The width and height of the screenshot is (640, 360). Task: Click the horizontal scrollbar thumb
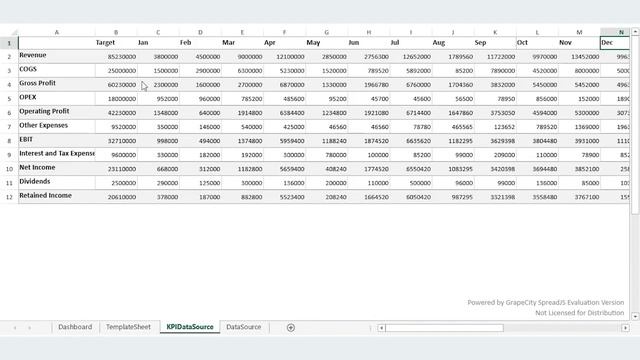point(444,328)
